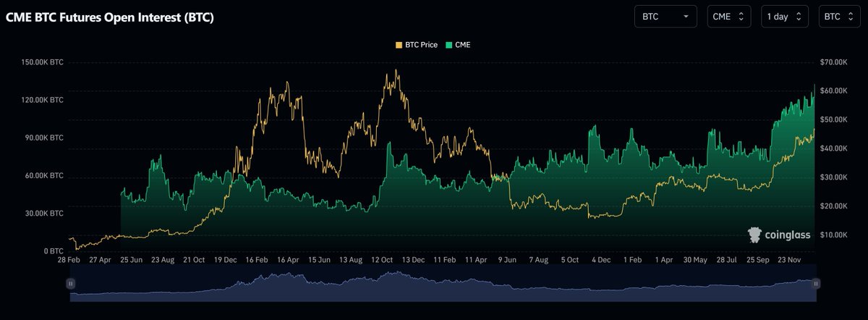Click the $30.00K price axis label

coord(834,177)
